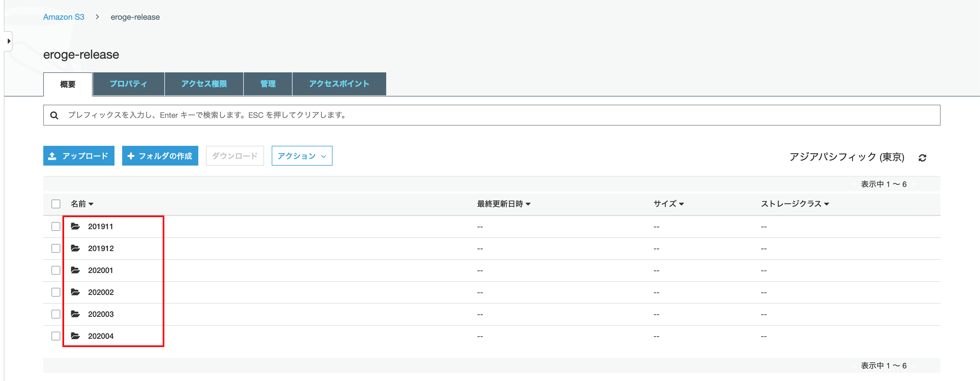Click the upload アップロード button
Viewport: 980px width, 381px height.
coord(79,156)
